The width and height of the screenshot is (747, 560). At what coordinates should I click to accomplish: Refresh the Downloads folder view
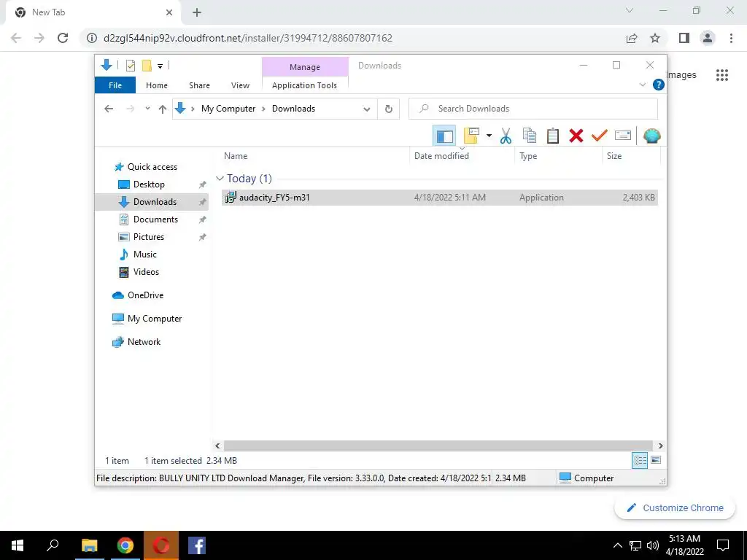pos(389,109)
